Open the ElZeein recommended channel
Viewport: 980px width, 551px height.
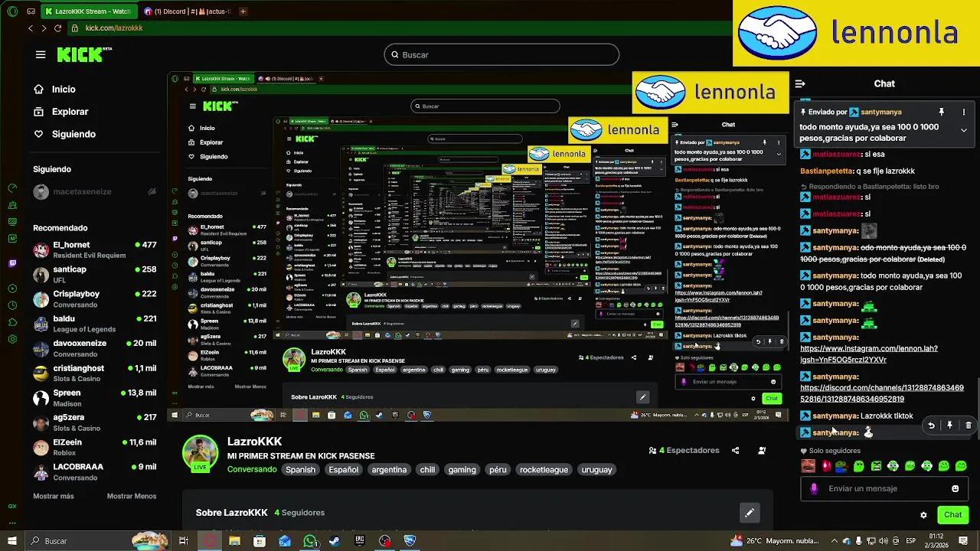pos(95,447)
